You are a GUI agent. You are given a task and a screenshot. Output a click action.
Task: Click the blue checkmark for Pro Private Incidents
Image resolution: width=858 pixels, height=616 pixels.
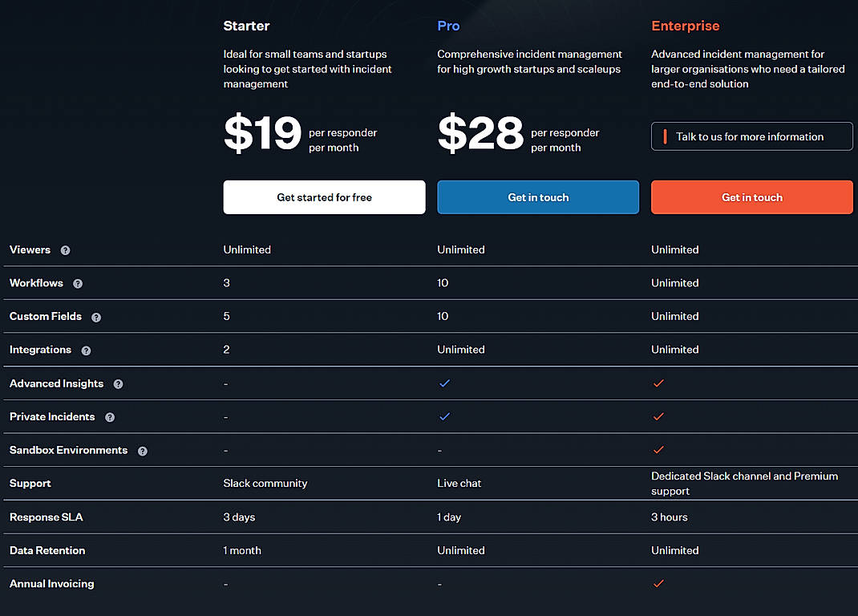click(x=444, y=416)
